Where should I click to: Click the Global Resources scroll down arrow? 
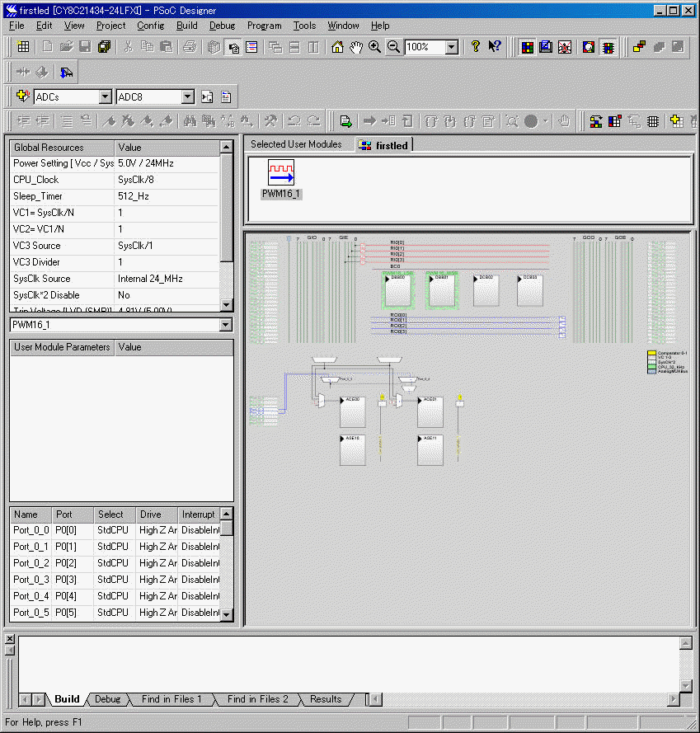(x=226, y=305)
